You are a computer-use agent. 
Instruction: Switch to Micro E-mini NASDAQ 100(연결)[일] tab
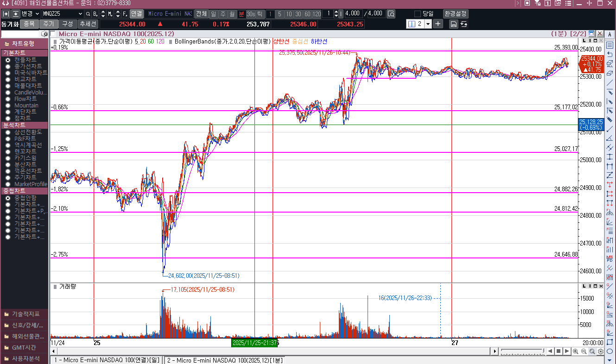(x=107, y=360)
